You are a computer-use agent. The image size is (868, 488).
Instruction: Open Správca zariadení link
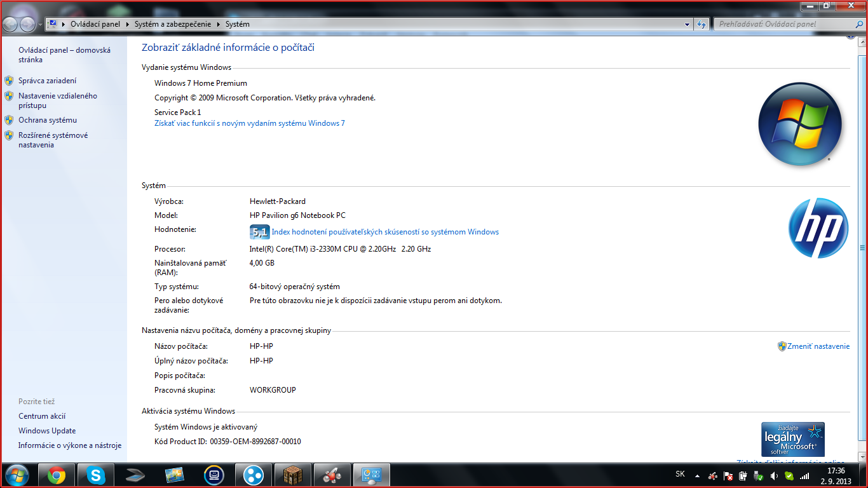tap(47, 81)
